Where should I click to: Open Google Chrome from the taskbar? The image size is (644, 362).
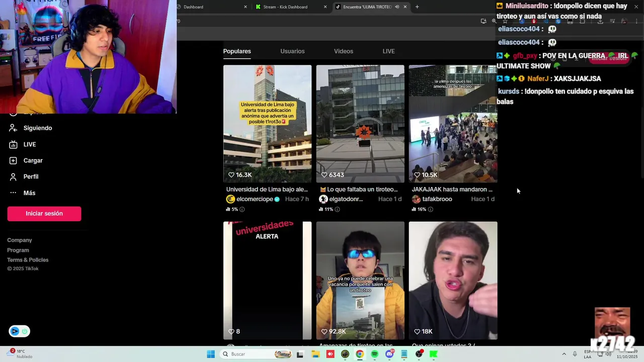pos(360,354)
